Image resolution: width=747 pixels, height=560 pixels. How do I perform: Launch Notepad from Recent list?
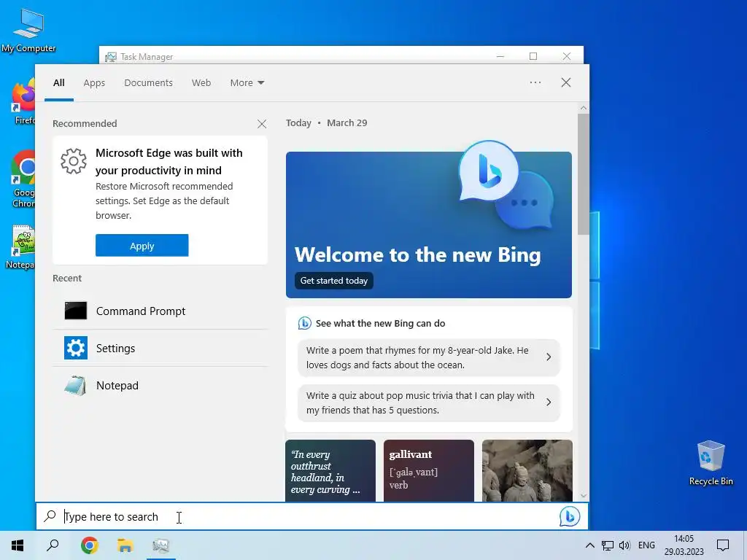(160, 385)
